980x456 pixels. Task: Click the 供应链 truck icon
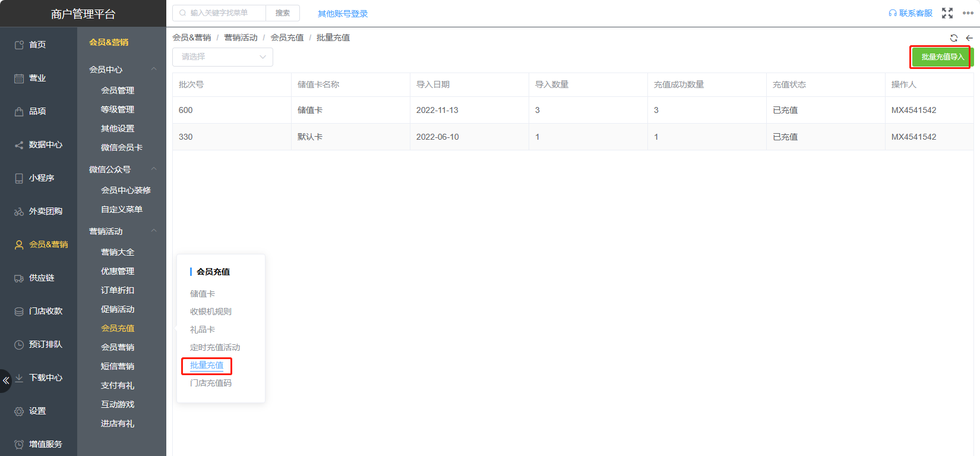19,278
